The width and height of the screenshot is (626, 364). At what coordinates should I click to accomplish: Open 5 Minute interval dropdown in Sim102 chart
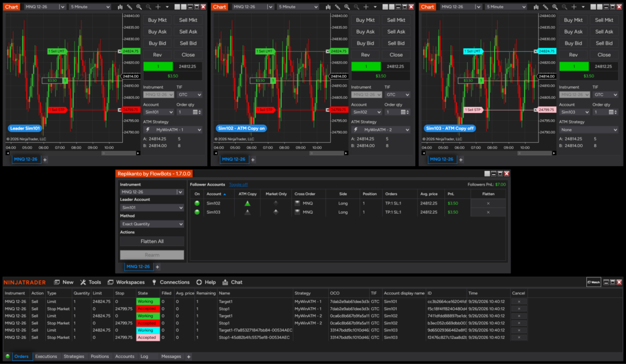pyautogui.click(x=298, y=7)
